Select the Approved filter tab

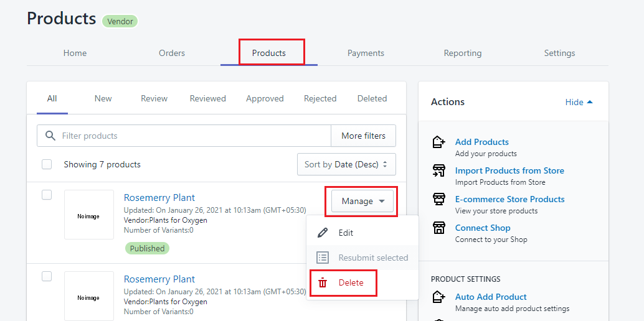coord(265,98)
